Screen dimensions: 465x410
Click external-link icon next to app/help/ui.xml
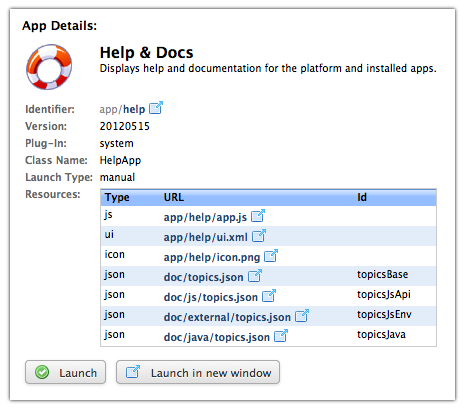[x=259, y=236]
